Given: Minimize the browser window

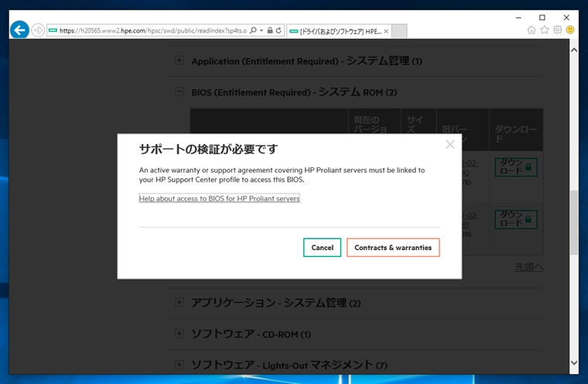Looking at the screenshot, I should (x=518, y=18).
